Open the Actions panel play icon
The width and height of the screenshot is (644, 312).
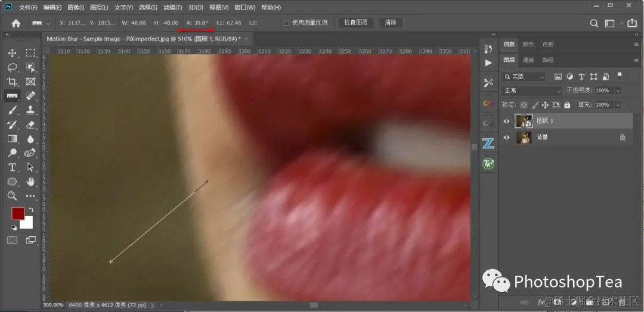pyautogui.click(x=488, y=63)
